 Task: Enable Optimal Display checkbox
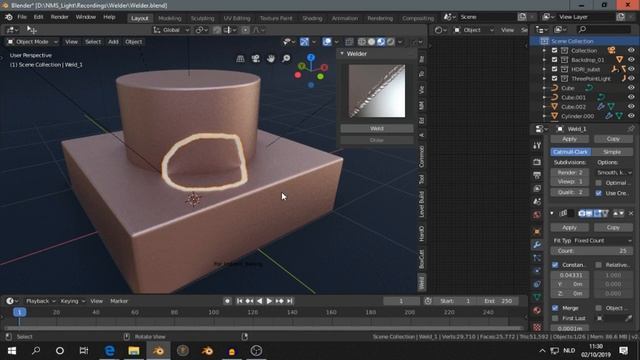[598, 183]
